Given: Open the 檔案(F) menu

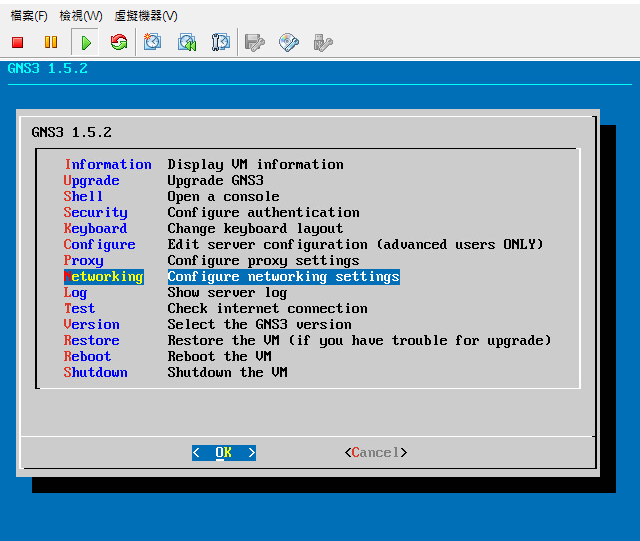Looking at the screenshot, I should coord(29,16).
